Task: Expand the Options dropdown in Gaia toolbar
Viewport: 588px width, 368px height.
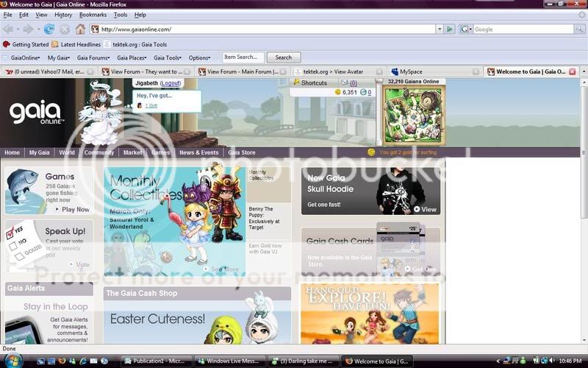Action: [200, 57]
